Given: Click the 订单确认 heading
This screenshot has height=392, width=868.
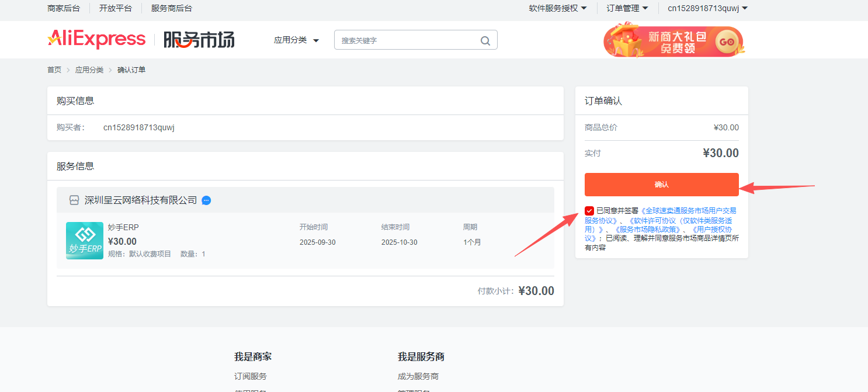Looking at the screenshot, I should 603,100.
